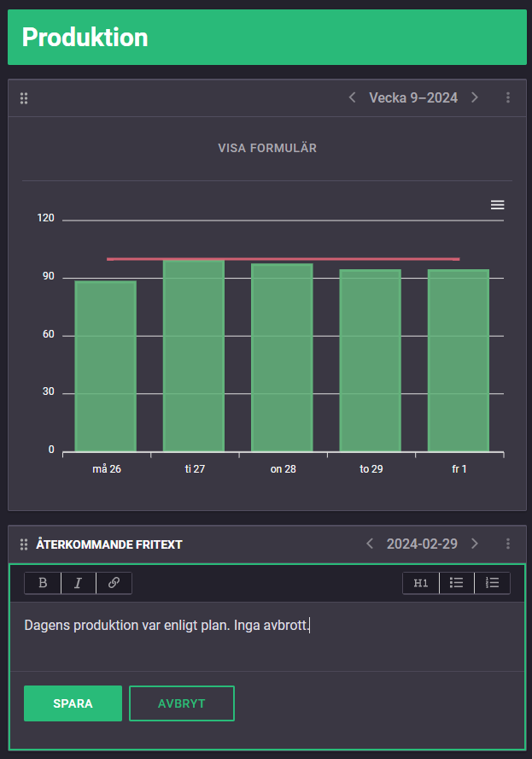532x759 pixels.
Task: Insert a link with the link icon
Action: click(x=114, y=583)
